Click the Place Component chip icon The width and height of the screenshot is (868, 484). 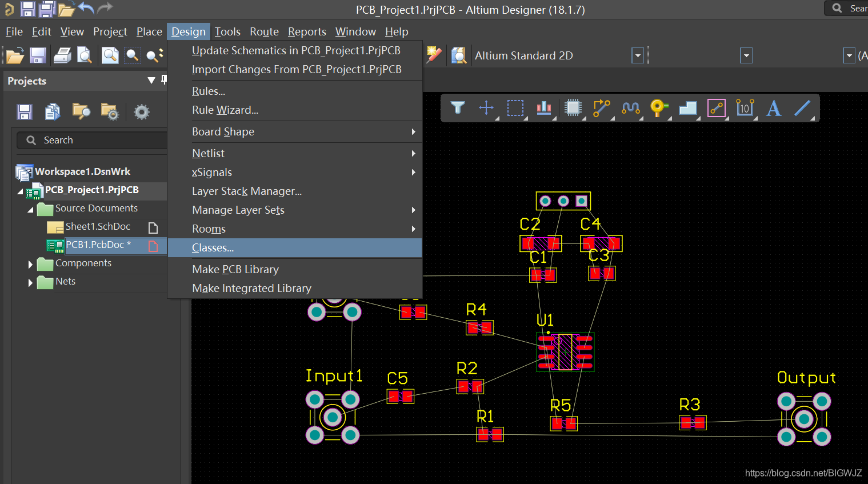point(573,108)
